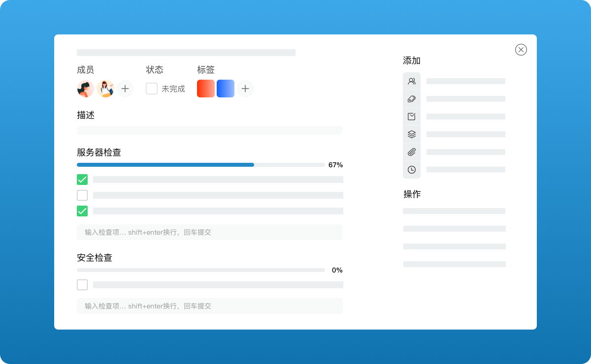
Task: Click the clock due date icon
Action: tap(412, 170)
